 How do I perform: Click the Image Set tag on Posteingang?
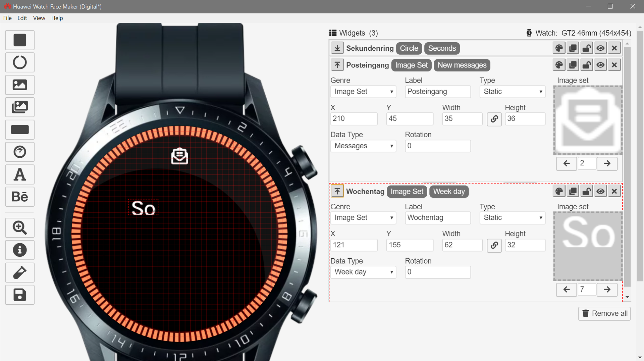(411, 65)
